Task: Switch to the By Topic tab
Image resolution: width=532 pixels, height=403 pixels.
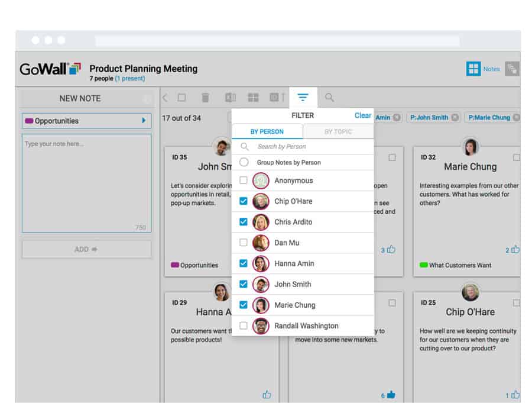Action: click(338, 131)
